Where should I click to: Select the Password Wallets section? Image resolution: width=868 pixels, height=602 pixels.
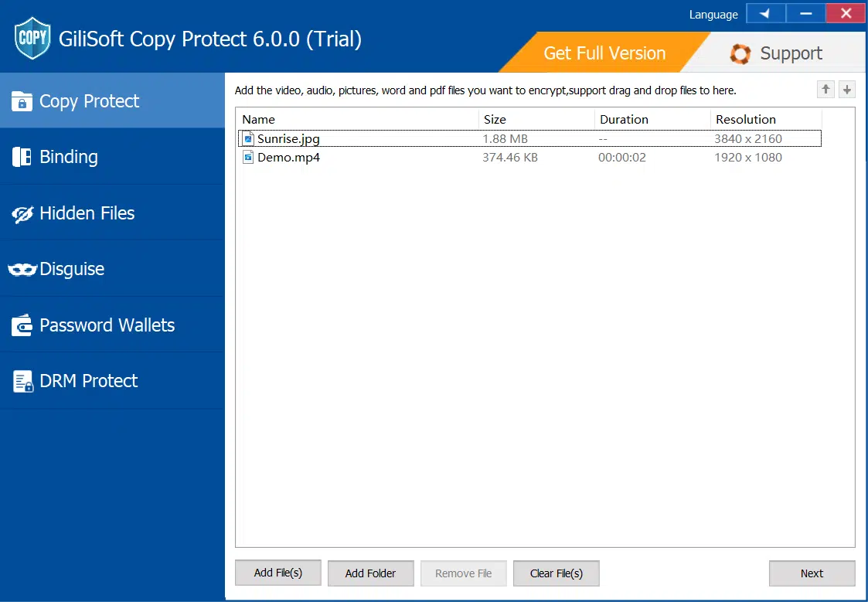coord(112,325)
